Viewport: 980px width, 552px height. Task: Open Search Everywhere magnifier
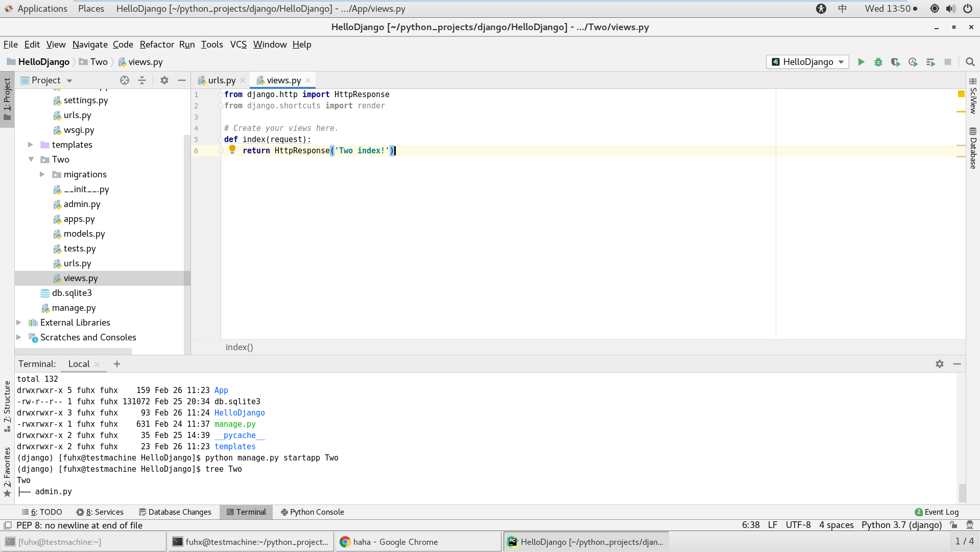970,62
